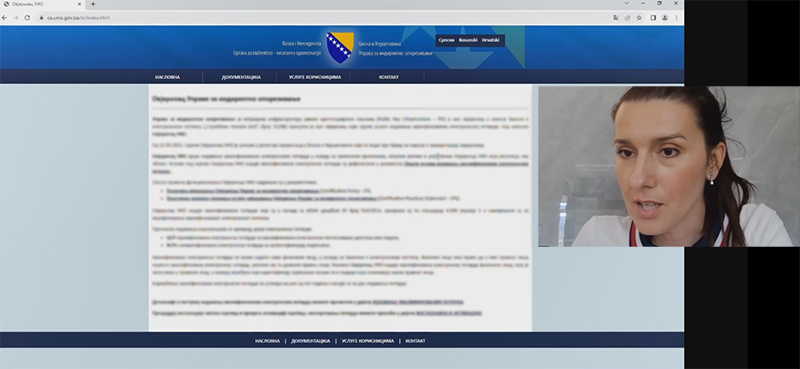
Task: Close the current browser tab
Action: pos(79,4)
